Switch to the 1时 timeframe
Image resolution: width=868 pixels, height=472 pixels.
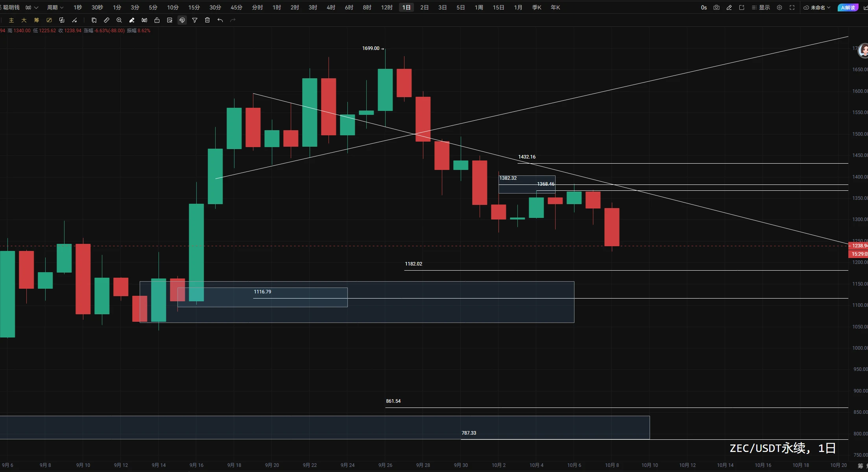277,7
